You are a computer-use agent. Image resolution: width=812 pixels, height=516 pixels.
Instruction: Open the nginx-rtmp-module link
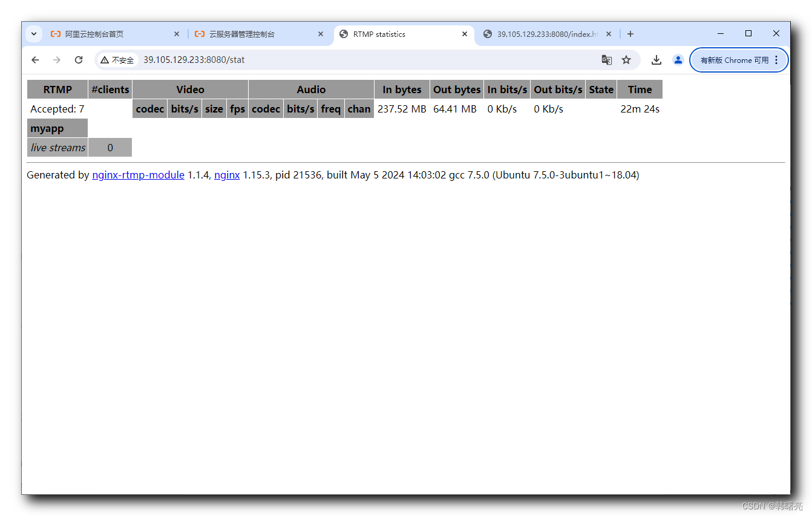pyautogui.click(x=138, y=175)
